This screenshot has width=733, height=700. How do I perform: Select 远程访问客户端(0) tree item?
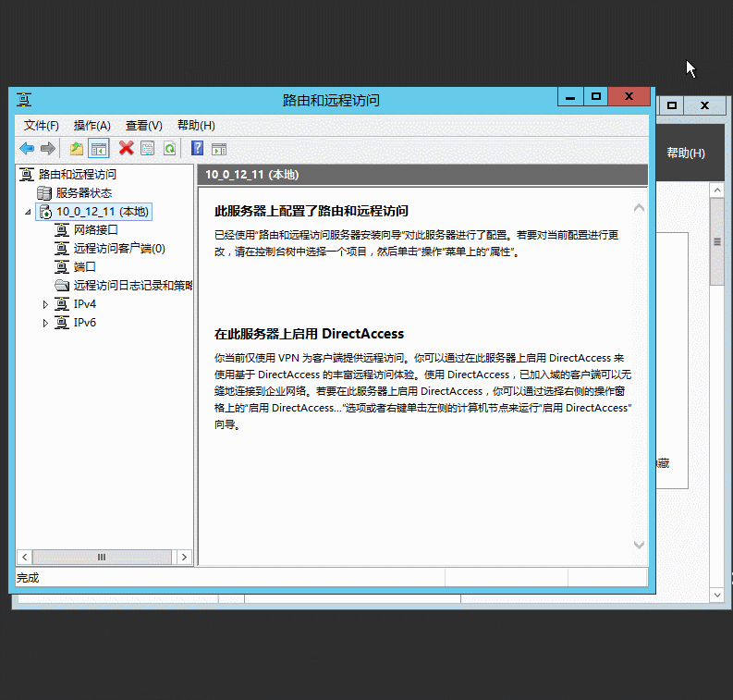pyautogui.click(x=119, y=248)
